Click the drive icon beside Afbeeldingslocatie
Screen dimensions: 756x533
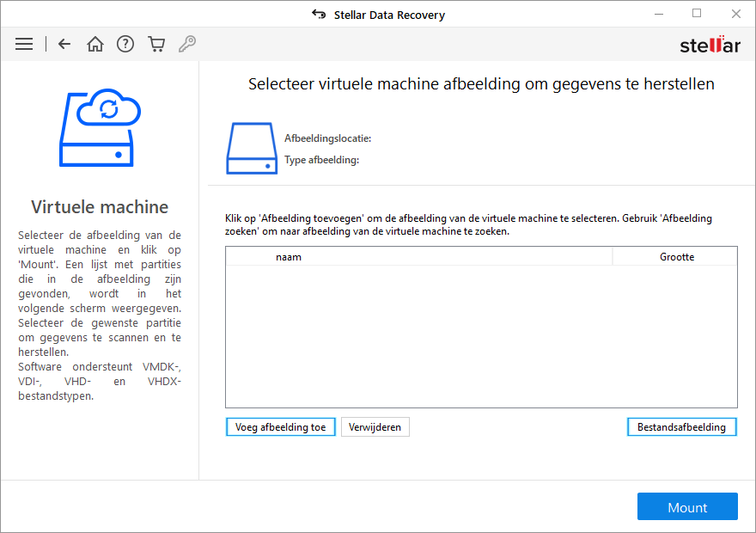tap(252, 148)
